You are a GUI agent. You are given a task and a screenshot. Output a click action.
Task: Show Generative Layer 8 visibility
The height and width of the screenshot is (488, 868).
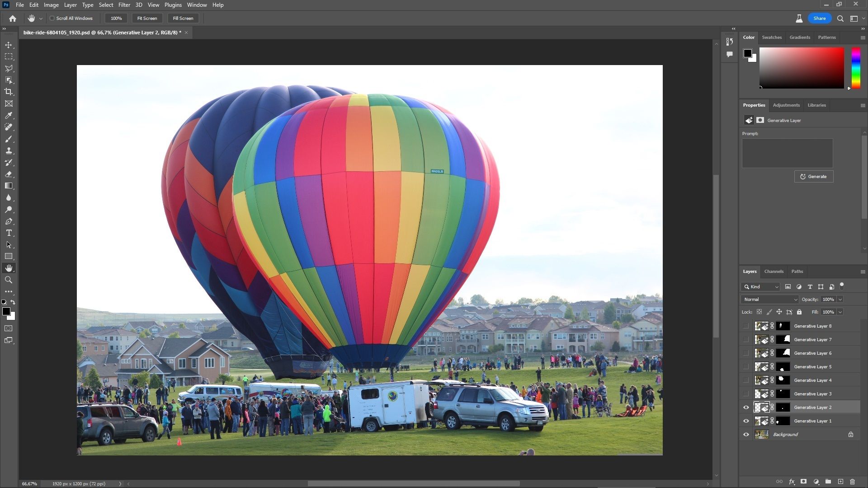pyautogui.click(x=746, y=326)
